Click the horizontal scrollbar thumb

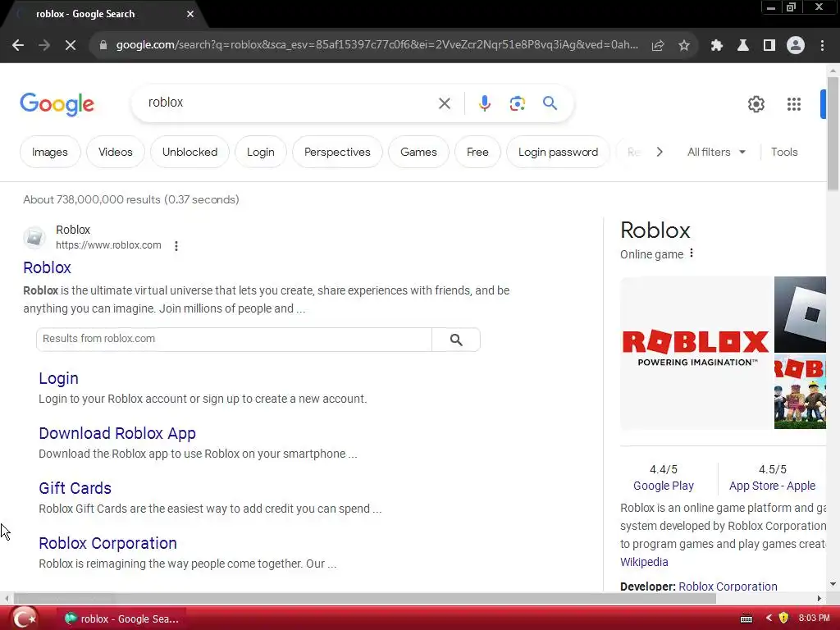click(x=364, y=598)
